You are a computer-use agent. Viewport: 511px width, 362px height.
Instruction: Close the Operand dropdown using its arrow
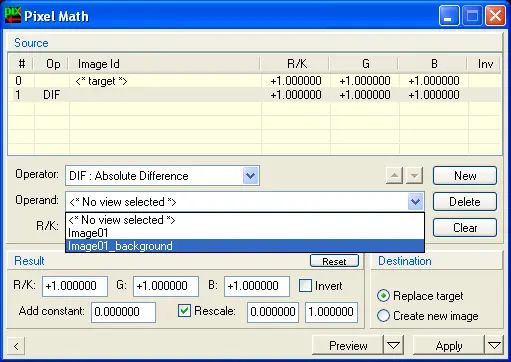pyautogui.click(x=415, y=202)
